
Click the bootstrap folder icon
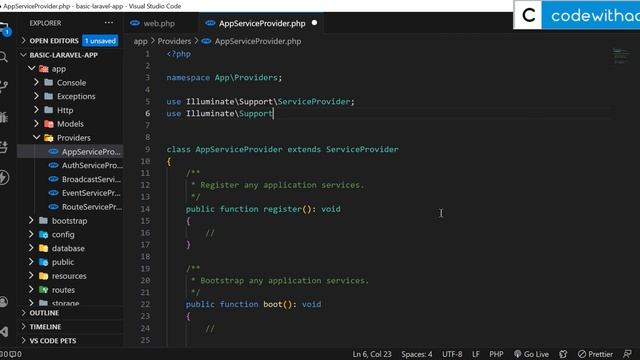tap(43, 221)
